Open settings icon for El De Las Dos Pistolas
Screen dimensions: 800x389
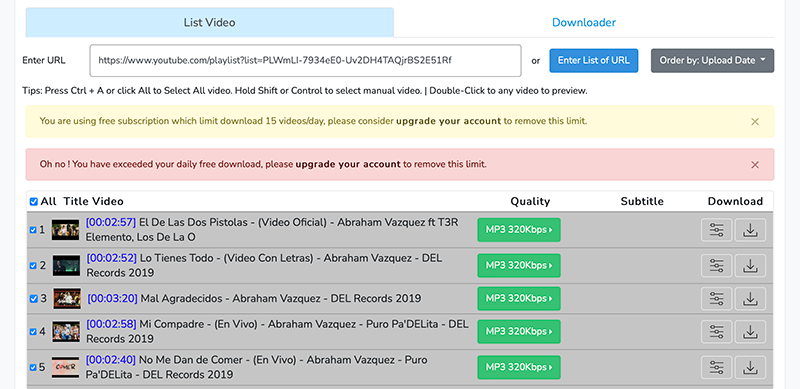[716, 230]
